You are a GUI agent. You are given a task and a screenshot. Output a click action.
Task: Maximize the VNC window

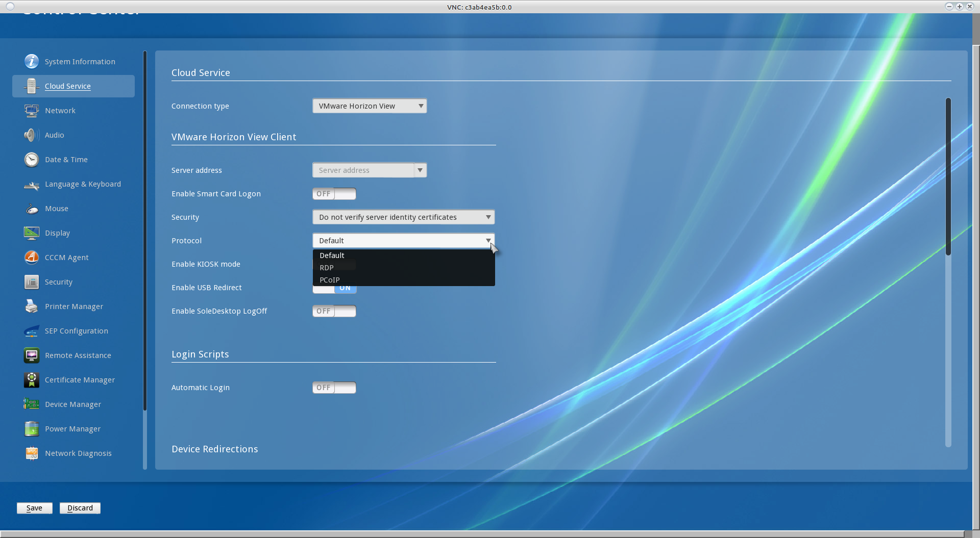click(960, 7)
